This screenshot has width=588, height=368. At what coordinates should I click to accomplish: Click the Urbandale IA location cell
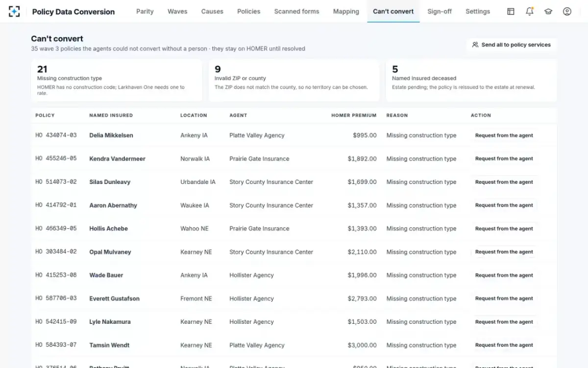(198, 182)
